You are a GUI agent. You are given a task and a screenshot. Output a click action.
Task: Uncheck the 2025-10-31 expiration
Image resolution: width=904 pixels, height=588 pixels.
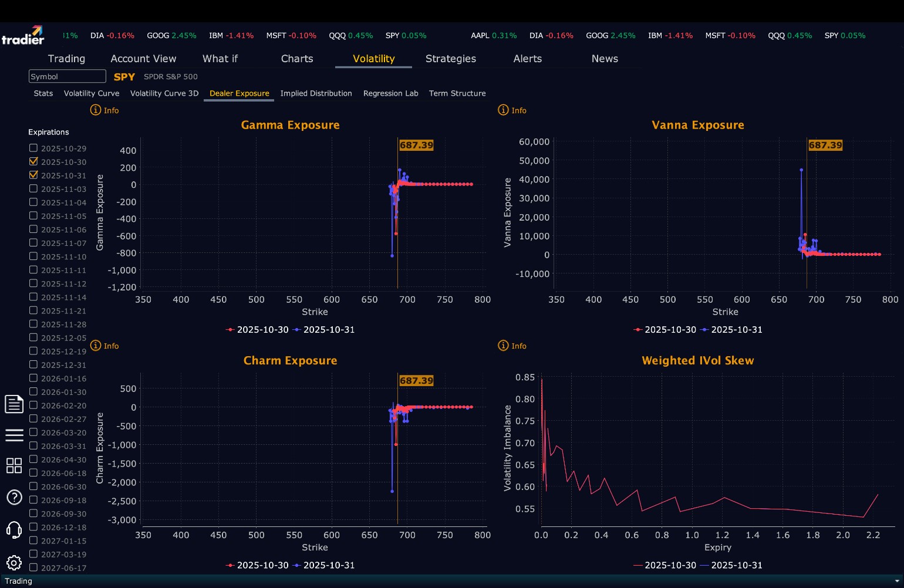[33, 175]
